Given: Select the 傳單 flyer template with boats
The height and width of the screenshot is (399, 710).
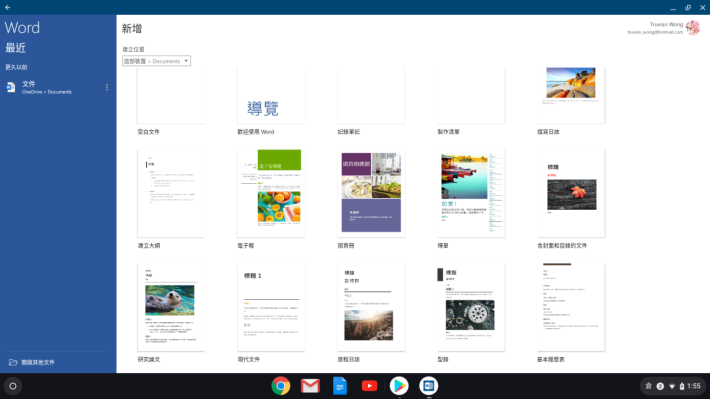Looking at the screenshot, I should [471, 193].
